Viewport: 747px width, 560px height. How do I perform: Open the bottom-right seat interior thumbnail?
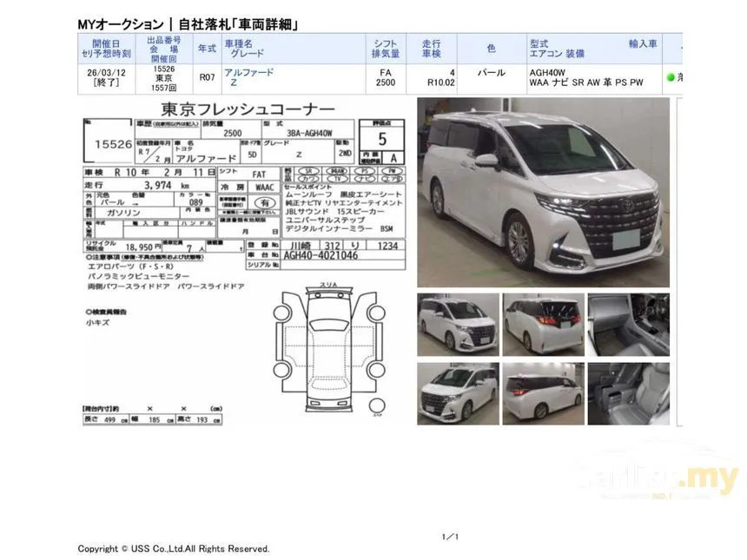click(628, 394)
